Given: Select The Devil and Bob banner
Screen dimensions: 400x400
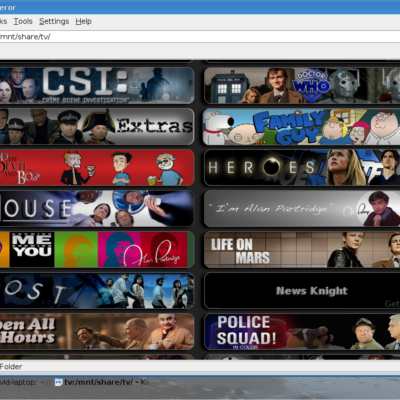Looking at the screenshot, I should pos(97,168).
